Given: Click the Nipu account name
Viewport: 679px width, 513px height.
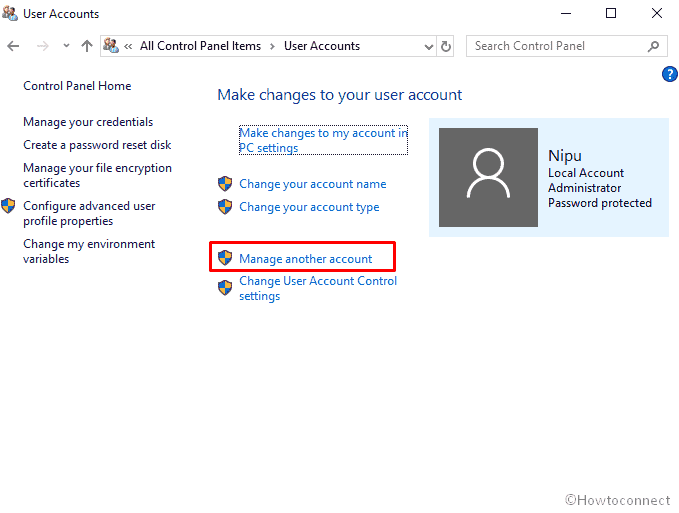Looking at the screenshot, I should point(565,155).
